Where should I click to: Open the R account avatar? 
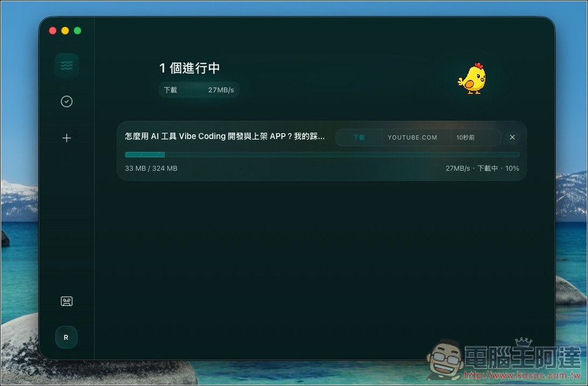(66, 337)
